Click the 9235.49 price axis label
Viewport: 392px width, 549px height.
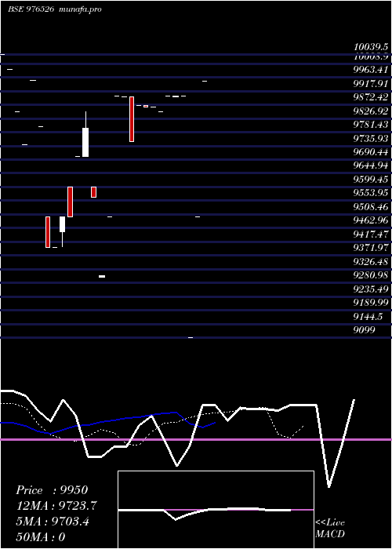371,289
